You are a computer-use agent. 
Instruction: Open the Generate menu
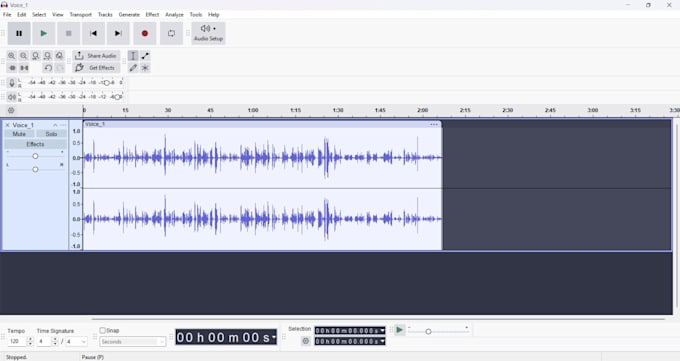[129, 15]
